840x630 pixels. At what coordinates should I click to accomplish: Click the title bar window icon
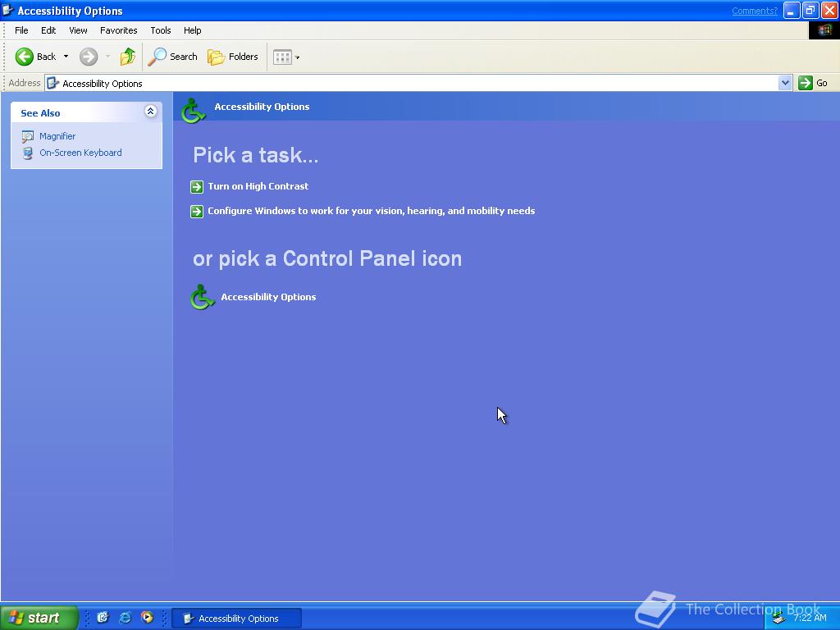pyautogui.click(x=7, y=10)
